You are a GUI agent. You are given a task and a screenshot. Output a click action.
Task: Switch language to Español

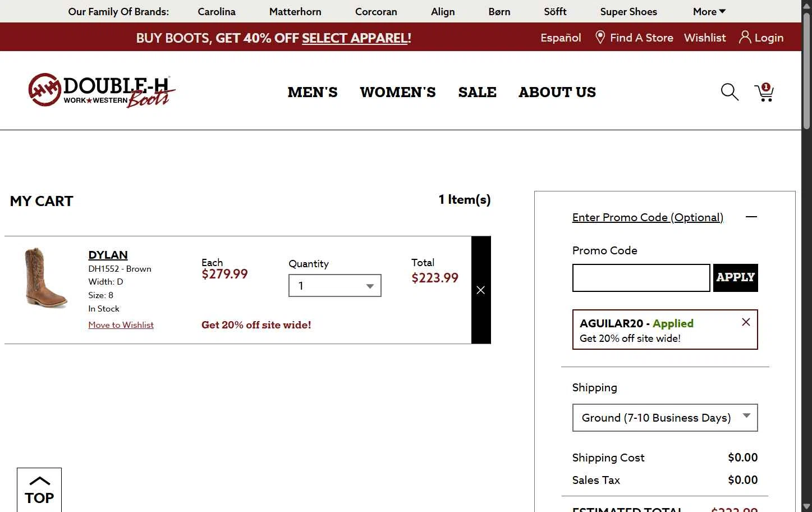click(x=561, y=38)
